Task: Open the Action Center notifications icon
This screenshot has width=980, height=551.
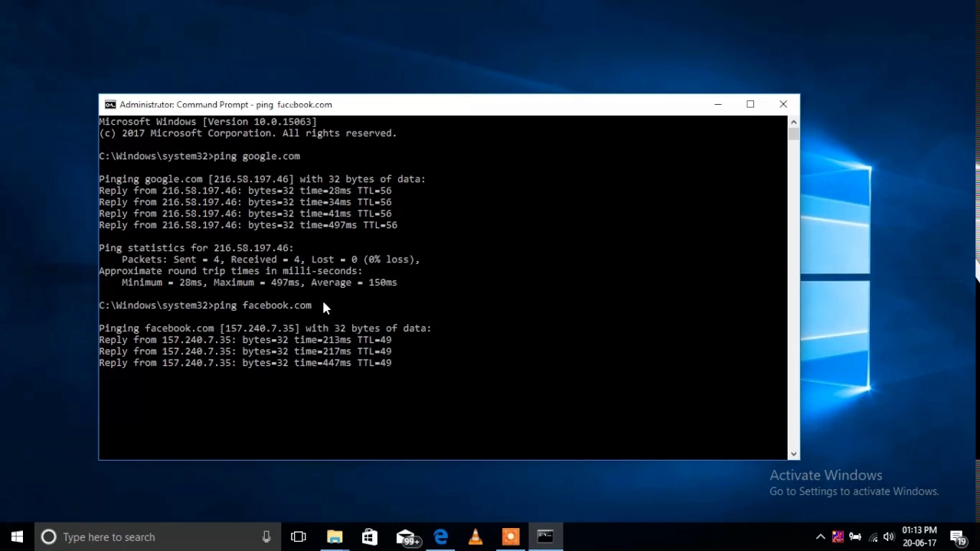Action: click(x=958, y=537)
